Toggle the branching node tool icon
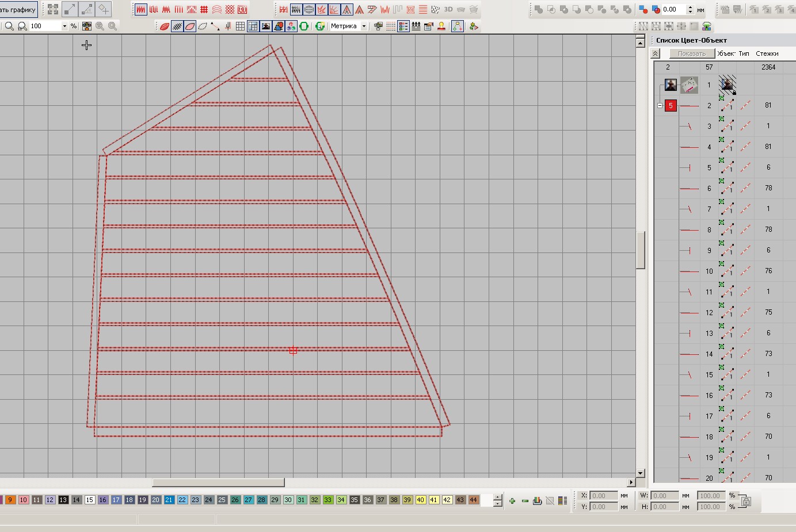The height and width of the screenshot is (532, 796). click(x=458, y=26)
